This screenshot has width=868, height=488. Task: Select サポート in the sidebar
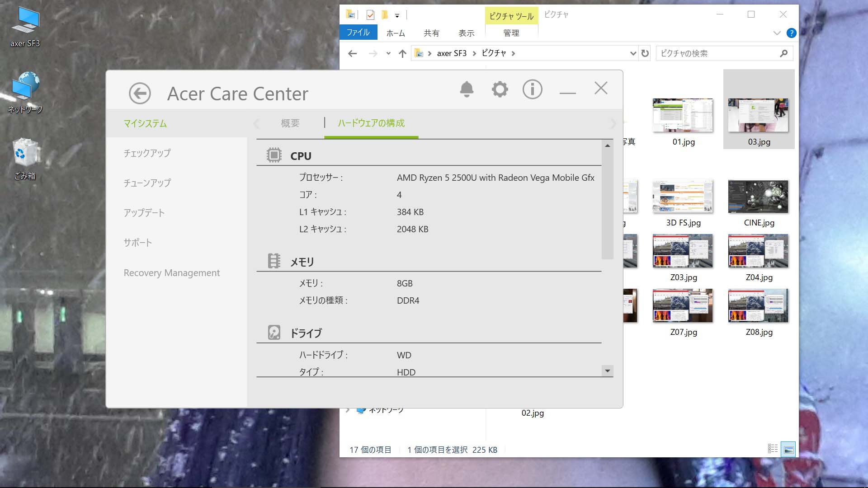coord(138,243)
